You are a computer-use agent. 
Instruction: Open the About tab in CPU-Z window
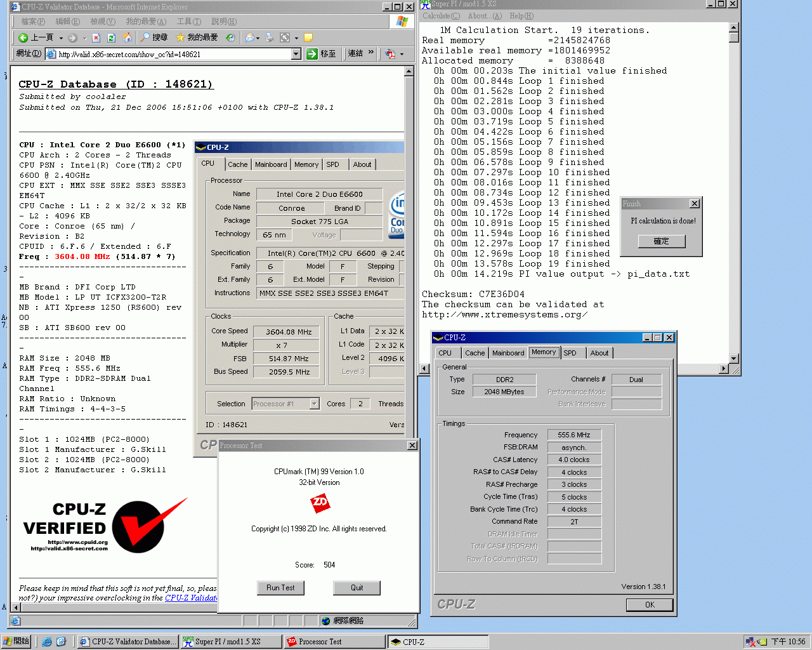click(599, 353)
